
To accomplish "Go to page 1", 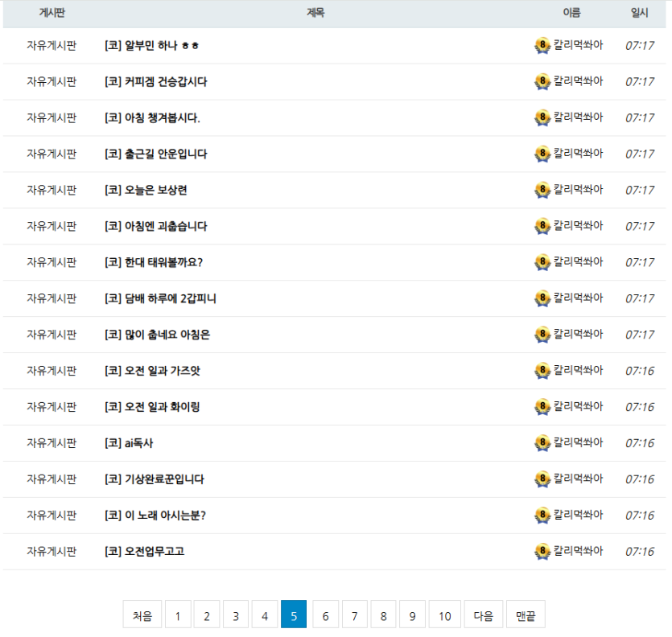I will [x=178, y=614].
